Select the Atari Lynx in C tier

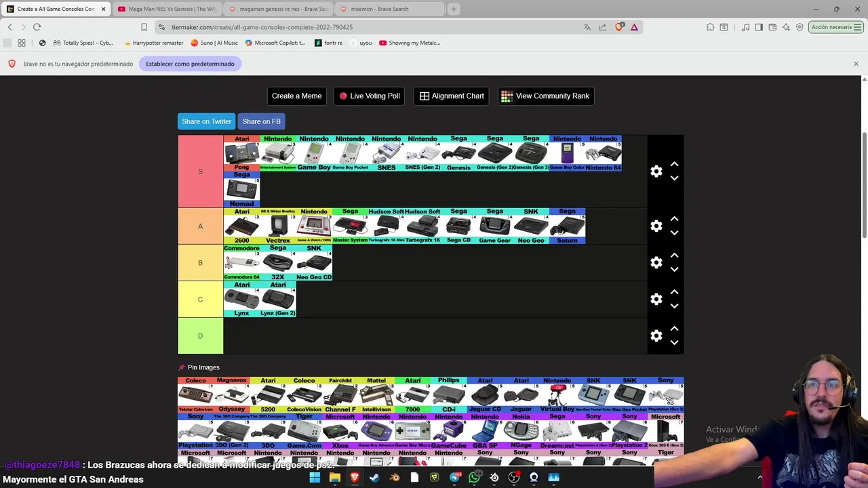click(241, 300)
